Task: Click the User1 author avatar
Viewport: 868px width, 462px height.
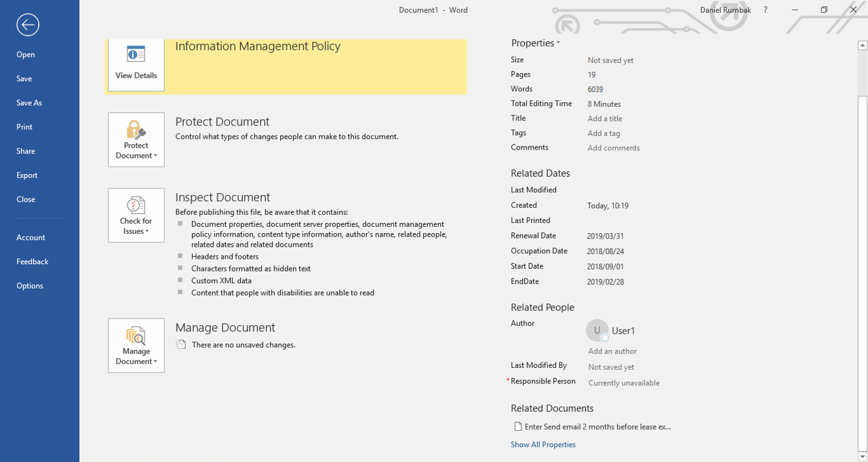Action: [x=597, y=331]
